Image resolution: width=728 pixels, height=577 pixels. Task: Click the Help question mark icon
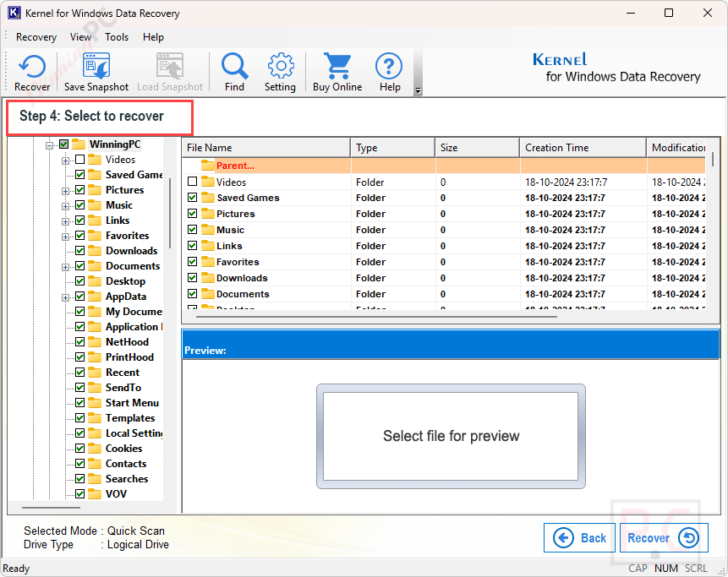389,66
